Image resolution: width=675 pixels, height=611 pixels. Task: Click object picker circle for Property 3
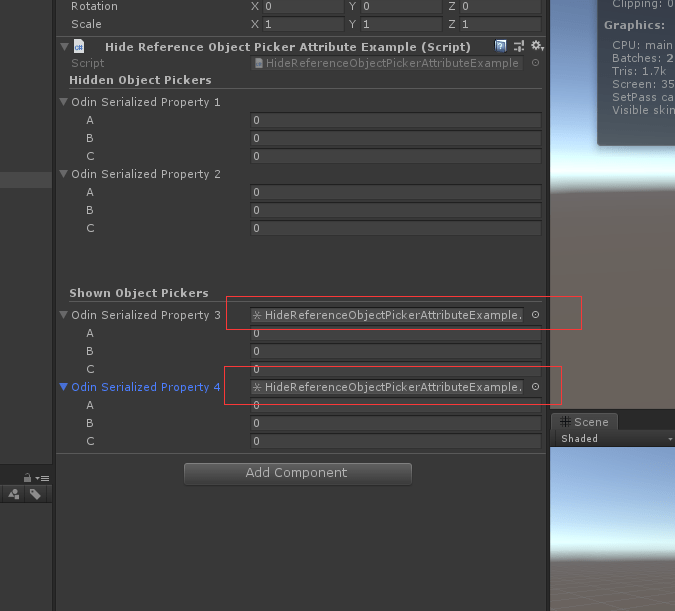(x=535, y=315)
